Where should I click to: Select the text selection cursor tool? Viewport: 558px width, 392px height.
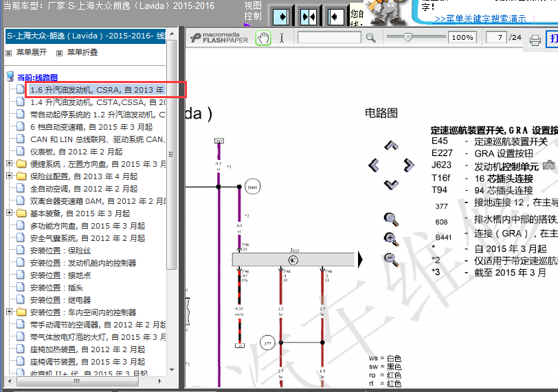282,38
